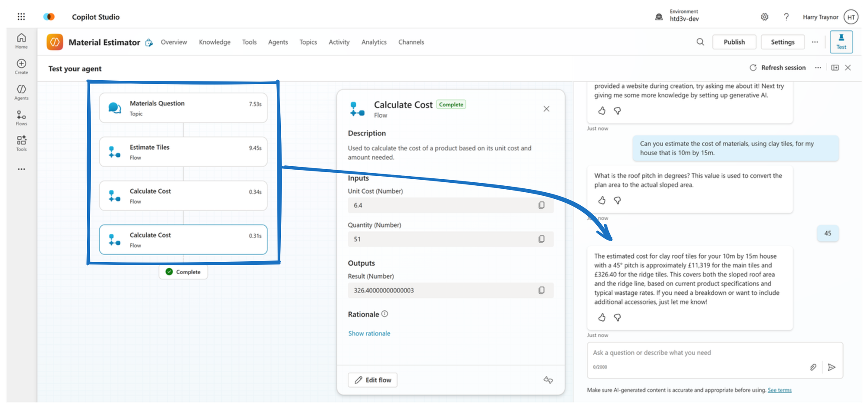Publish the agent

coord(734,42)
